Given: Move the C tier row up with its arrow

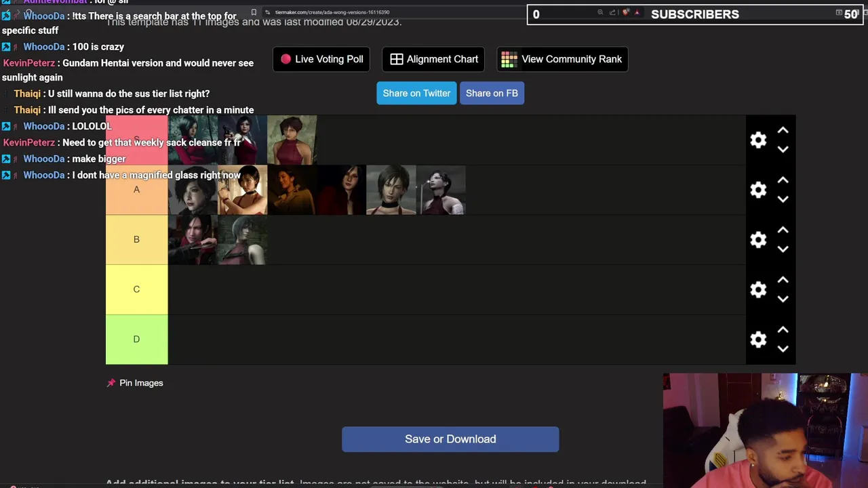Looking at the screenshot, I should click(783, 280).
